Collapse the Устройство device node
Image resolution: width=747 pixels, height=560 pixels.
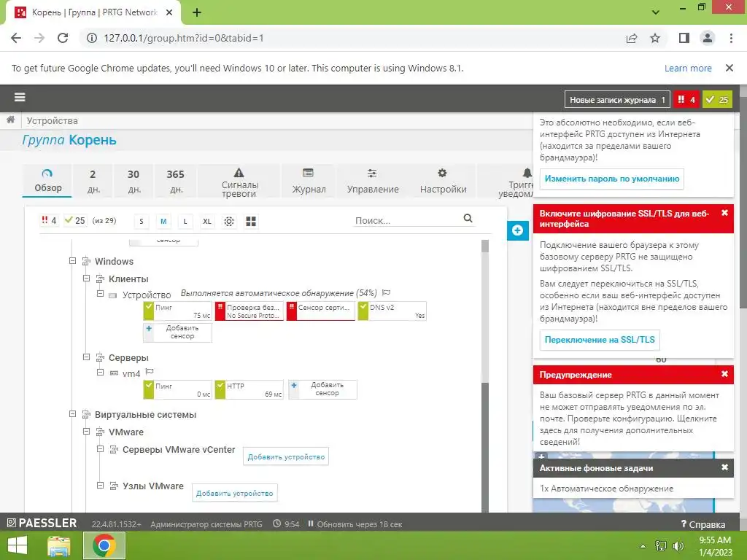(x=100, y=293)
